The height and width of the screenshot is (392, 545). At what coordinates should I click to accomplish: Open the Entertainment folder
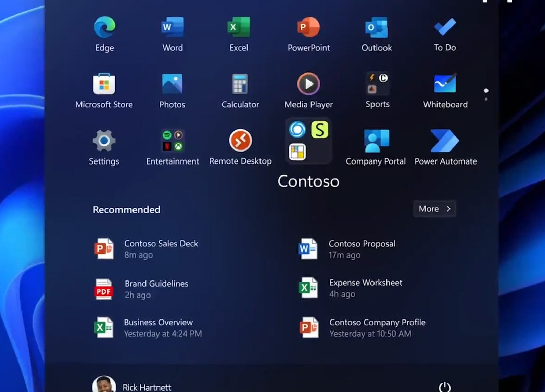[173, 147]
